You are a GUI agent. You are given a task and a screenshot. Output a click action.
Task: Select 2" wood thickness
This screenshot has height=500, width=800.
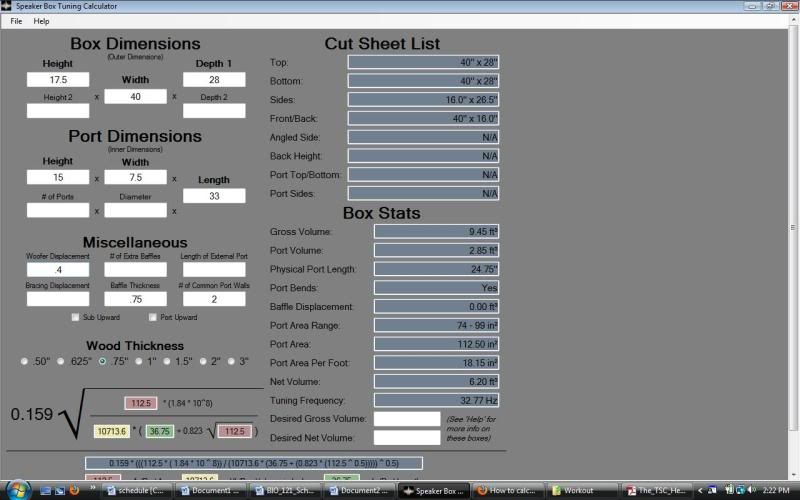tap(203, 361)
